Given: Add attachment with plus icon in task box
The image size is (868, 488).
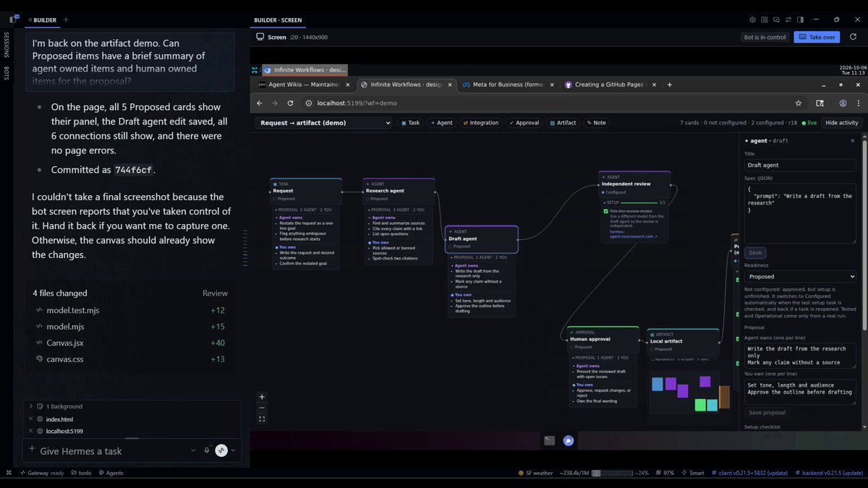Looking at the screenshot, I should pos(32,450).
